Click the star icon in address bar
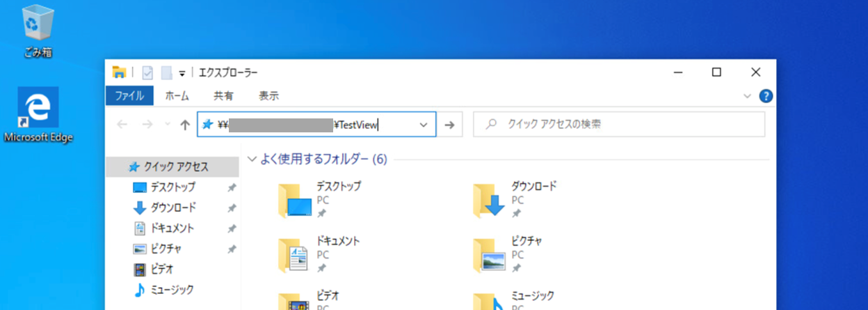The height and width of the screenshot is (310, 868). tap(207, 125)
